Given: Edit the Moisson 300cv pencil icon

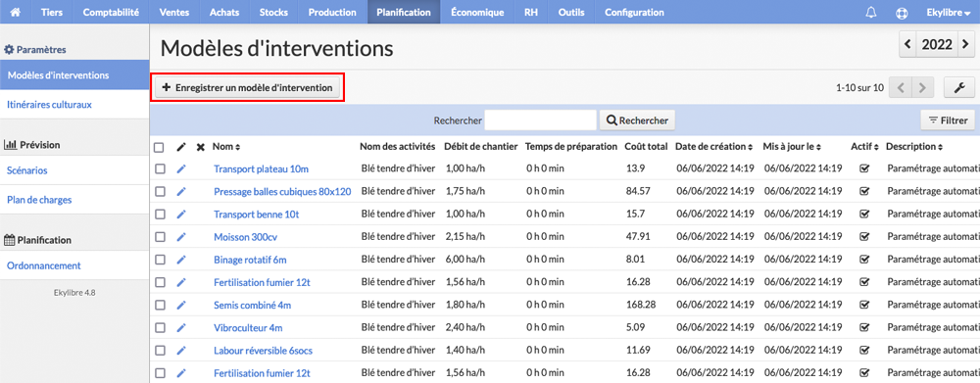Looking at the screenshot, I should (181, 237).
